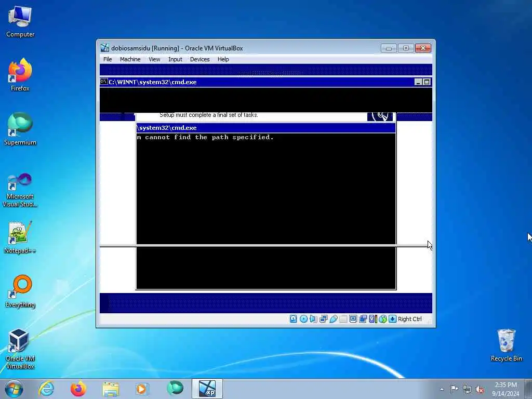This screenshot has height=399, width=532.
Task: Click the running VirtualBox XP taskbar button
Action: [207, 389]
